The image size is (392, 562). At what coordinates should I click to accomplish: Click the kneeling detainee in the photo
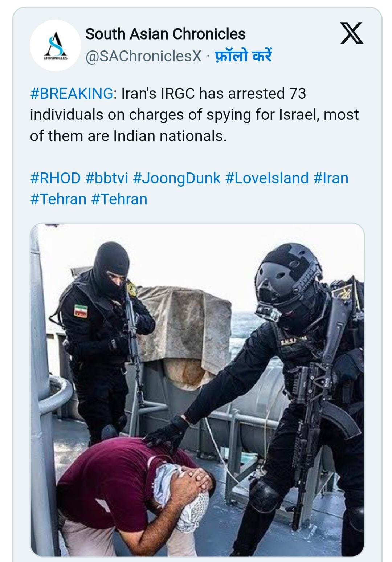click(138, 494)
